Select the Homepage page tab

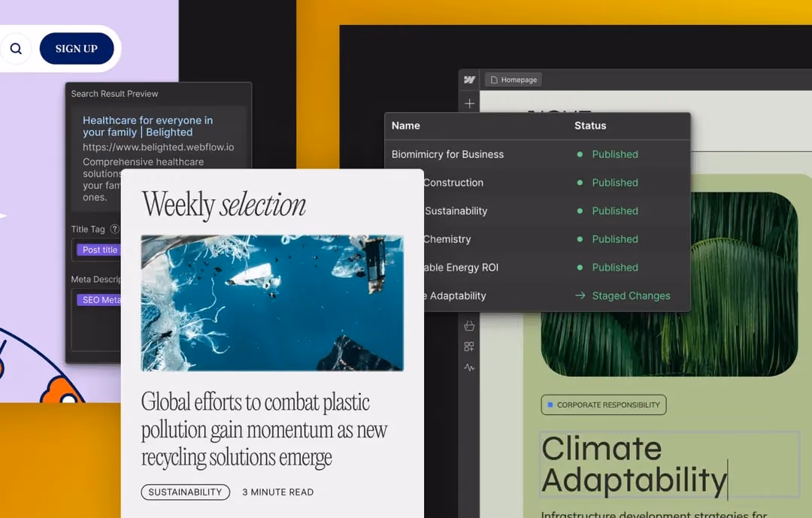point(514,80)
